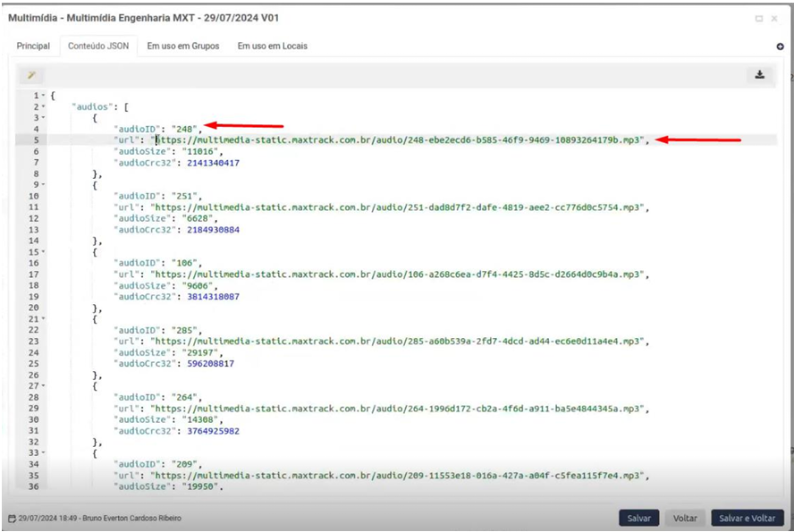Image resolution: width=794 pixels, height=532 pixels.
Task: Click the download JSON icon
Action: click(759, 75)
